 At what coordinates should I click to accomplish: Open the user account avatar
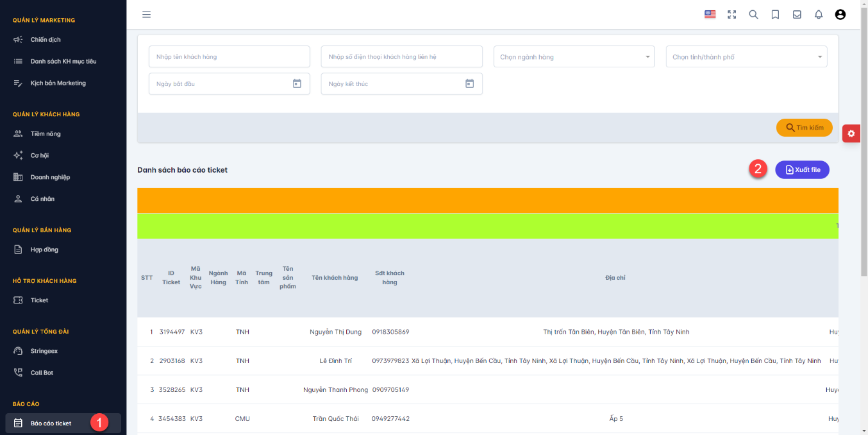pyautogui.click(x=840, y=14)
